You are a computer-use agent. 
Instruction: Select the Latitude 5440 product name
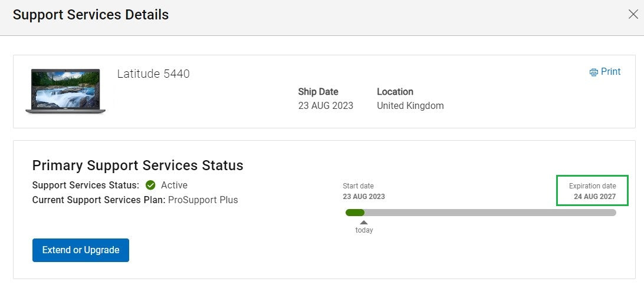(x=153, y=74)
